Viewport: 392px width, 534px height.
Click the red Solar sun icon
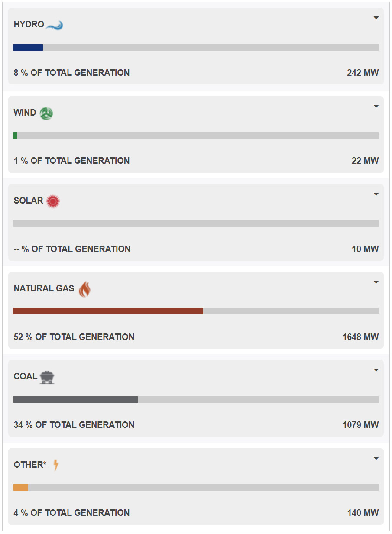pyautogui.click(x=53, y=201)
